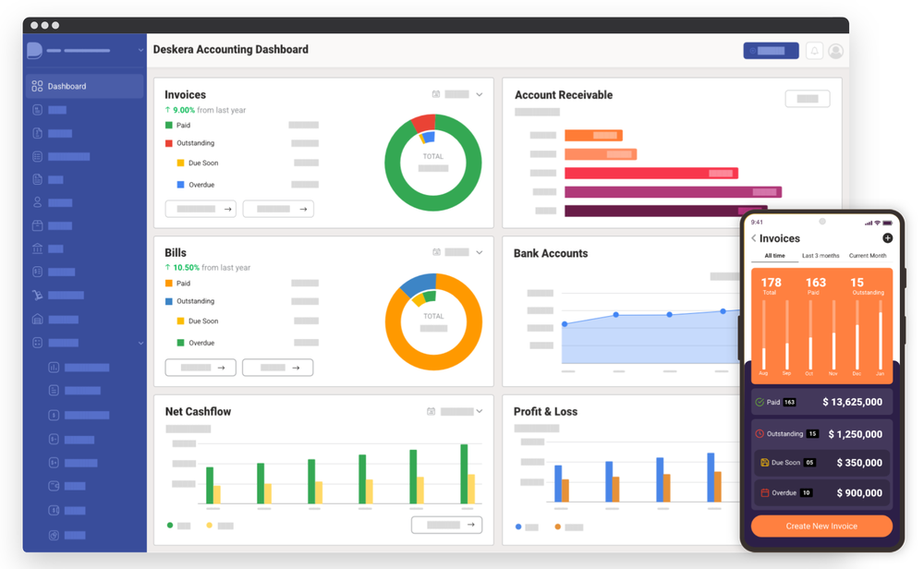Click the red clock icon in the Outstanding row
The width and height of the screenshot is (924, 569).
(x=760, y=434)
